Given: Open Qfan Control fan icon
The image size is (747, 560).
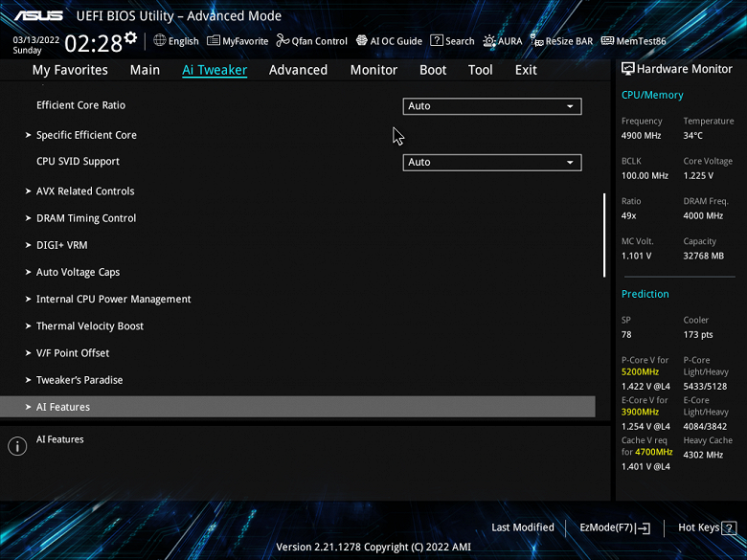Looking at the screenshot, I should point(283,40).
